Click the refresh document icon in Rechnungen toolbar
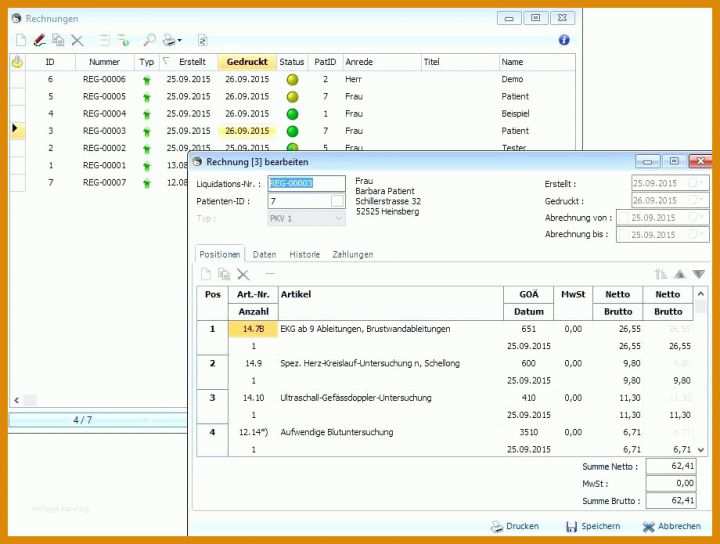The image size is (720, 544). point(202,40)
